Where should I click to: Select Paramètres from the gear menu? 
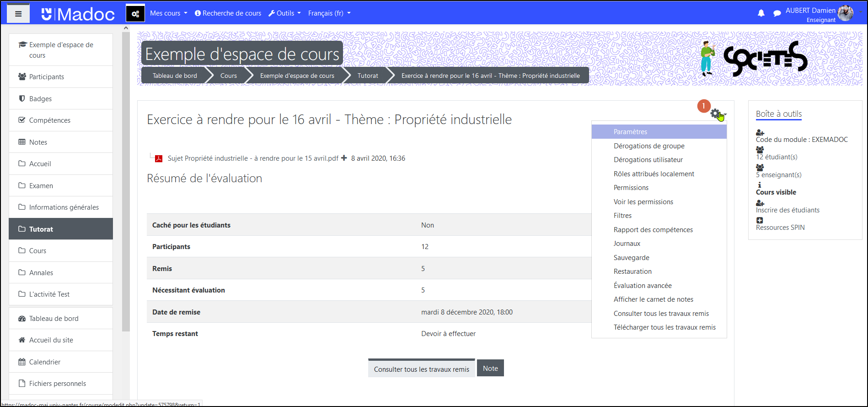click(x=630, y=132)
